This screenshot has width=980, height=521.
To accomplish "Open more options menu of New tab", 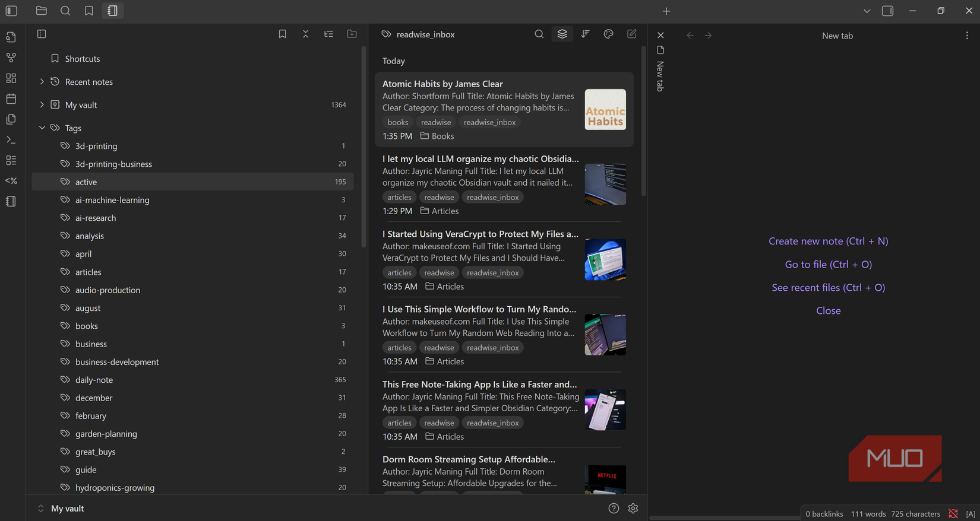I will 967,36.
